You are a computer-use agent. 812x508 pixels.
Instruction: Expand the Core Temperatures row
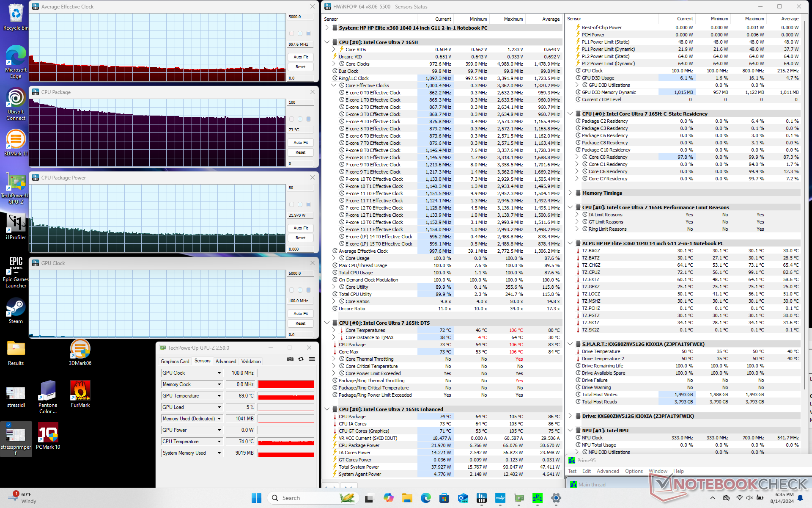pos(334,330)
